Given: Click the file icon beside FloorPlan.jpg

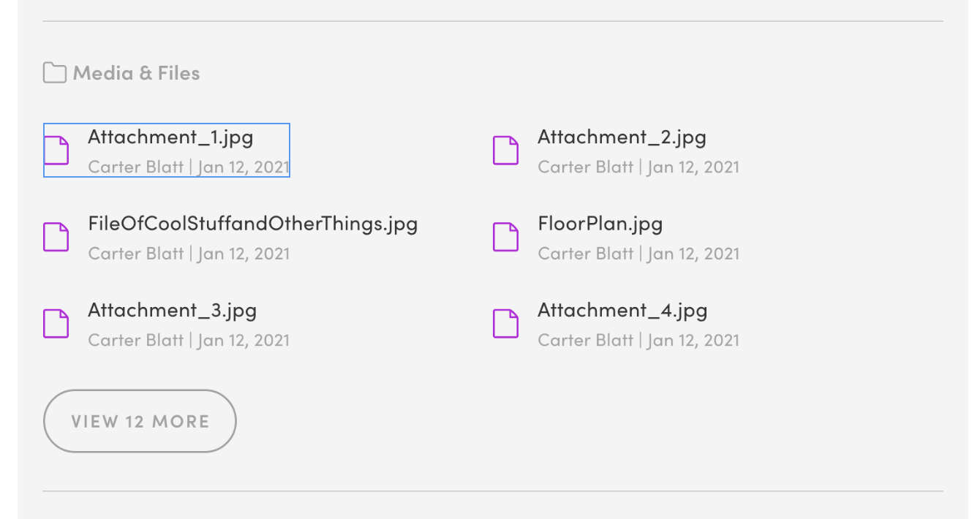Looking at the screenshot, I should click(505, 237).
